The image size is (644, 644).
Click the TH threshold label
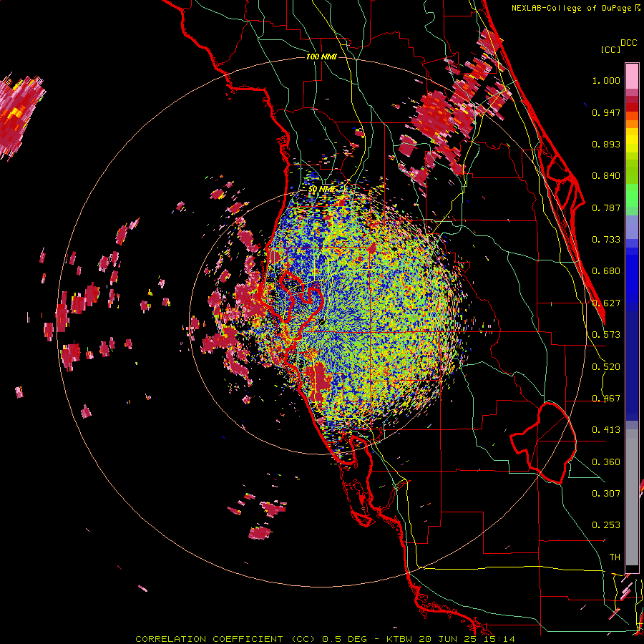615,557
